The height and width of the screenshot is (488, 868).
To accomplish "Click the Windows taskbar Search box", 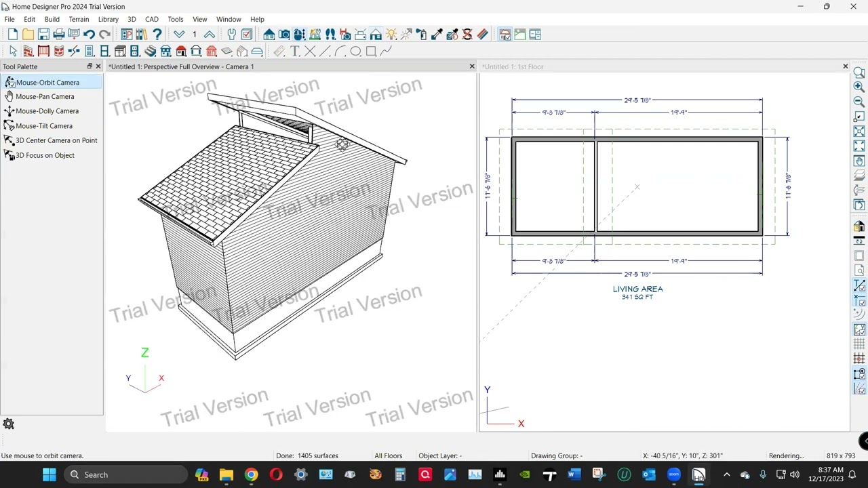I will click(x=125, y=474).
